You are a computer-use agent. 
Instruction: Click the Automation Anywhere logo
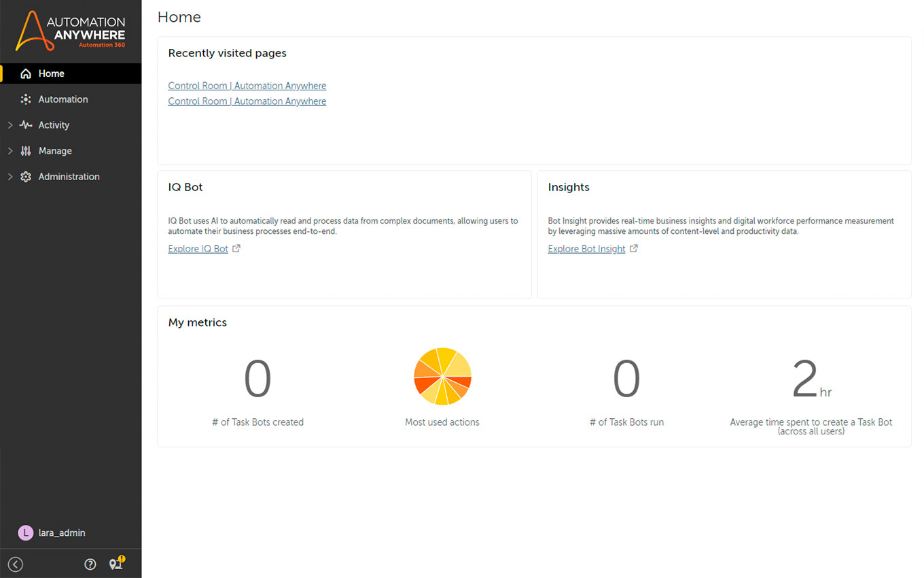(71, 31)
